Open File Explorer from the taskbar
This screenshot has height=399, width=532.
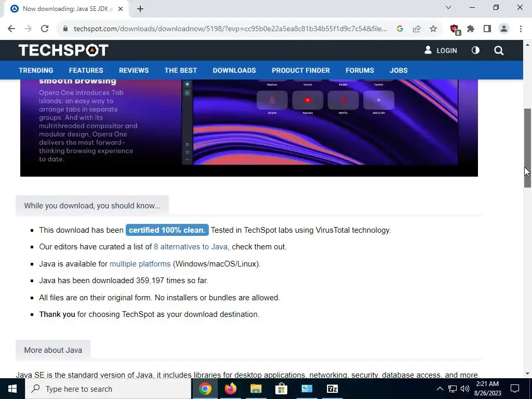coord(256,389)
